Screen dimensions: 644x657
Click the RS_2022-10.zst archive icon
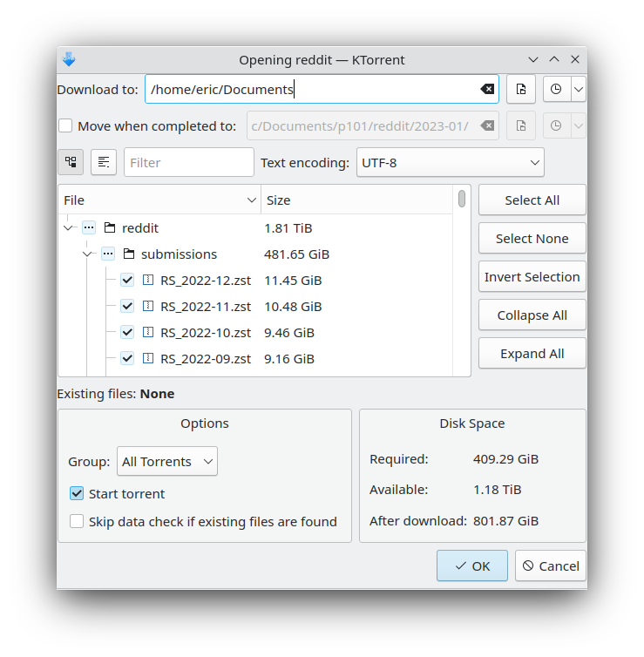pyautogui.click(x=148, y=332)
